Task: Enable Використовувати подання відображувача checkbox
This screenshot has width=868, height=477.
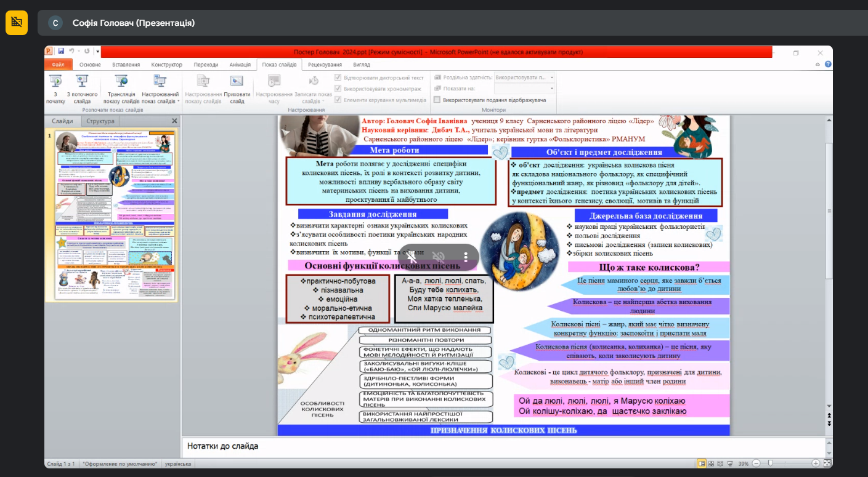Action: point(437,100)
